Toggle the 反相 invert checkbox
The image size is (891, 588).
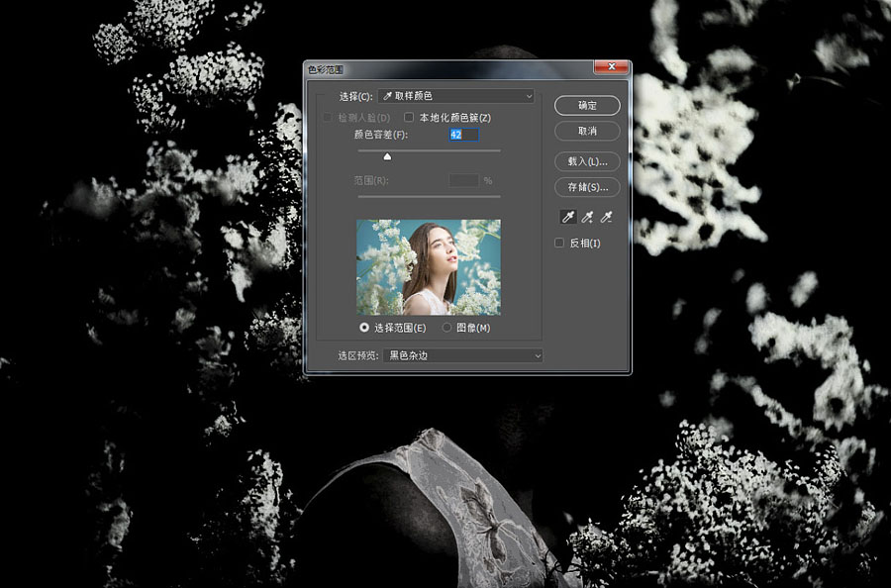(559, 243)
